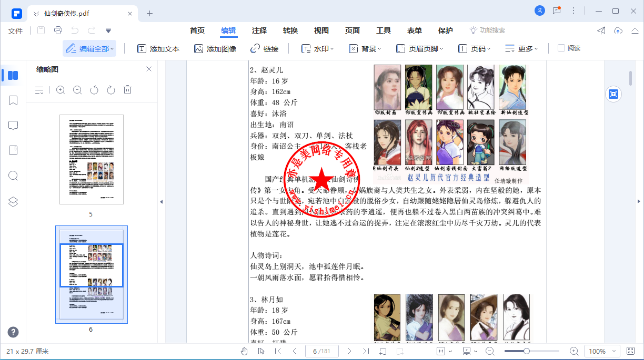The height and width of the screenshot is (360, 644).
Task: Click the 添加图像 add image button
Action: tap(215, 49)
